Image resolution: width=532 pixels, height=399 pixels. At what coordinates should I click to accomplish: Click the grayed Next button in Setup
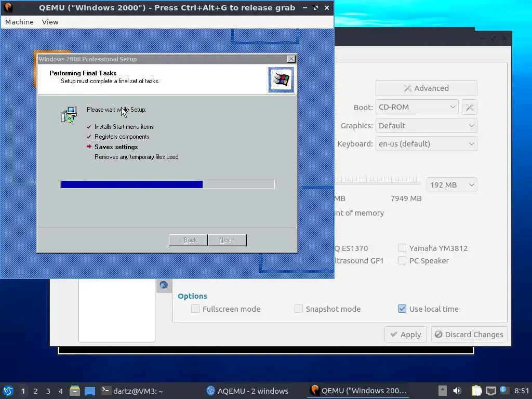(x=227, y=240)
